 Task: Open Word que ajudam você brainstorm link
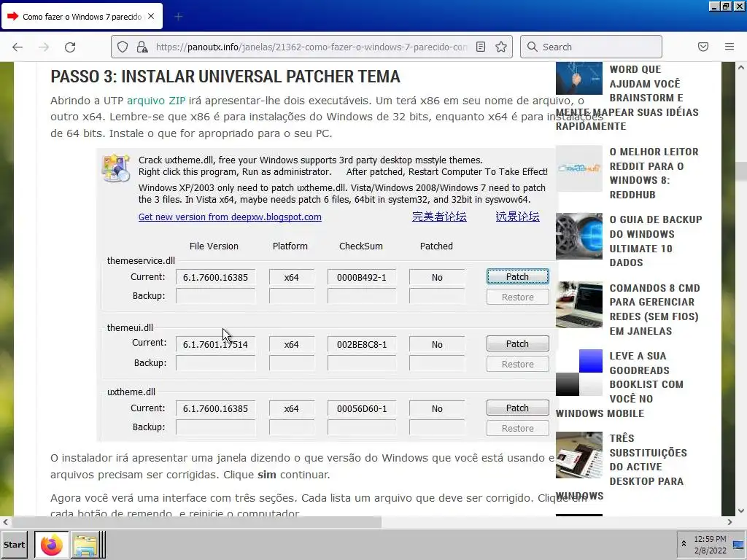(x=628, y=98)
